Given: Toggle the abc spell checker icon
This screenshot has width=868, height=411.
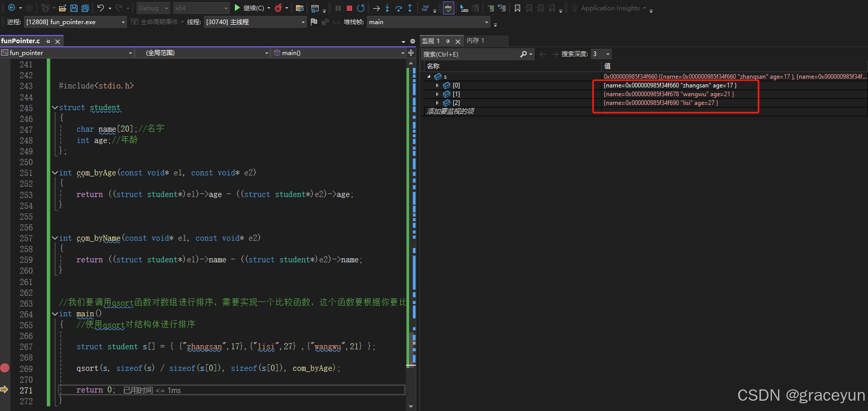Looking at the screenshot, I should tap(449, 8).
